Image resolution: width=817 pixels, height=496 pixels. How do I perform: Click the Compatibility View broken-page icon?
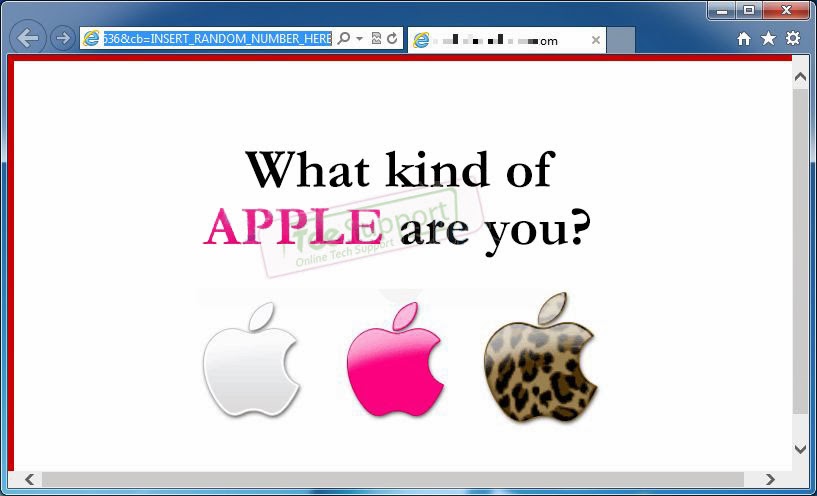coord(376,39)
